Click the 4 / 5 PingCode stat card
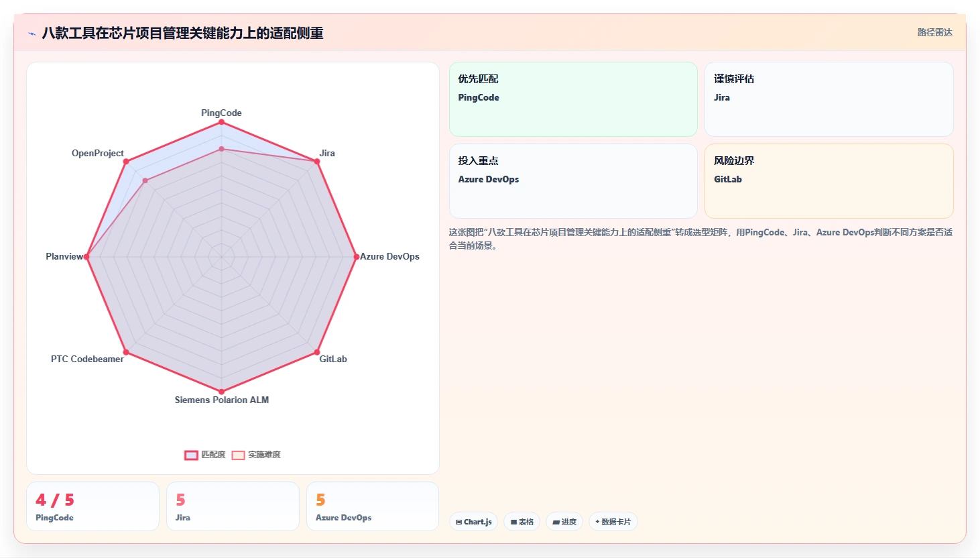980x558 pixels. click(x=93, y=506)
